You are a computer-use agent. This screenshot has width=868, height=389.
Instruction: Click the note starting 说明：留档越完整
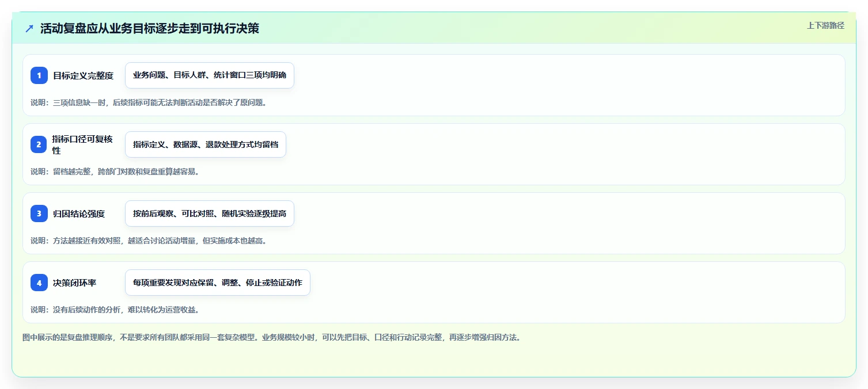[x=115, y=171]
